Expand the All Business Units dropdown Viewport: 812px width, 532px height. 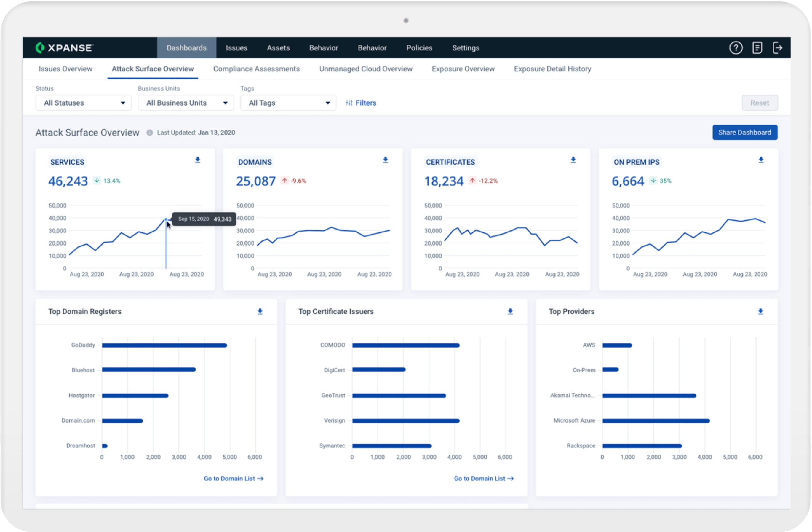[x=186, y=103]
